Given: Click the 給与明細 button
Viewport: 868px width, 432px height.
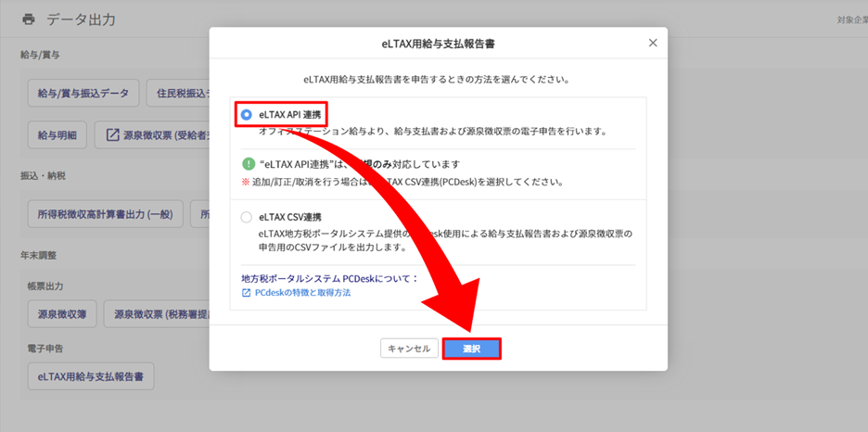Looking at the screenshot, I should (x=57, y=135).
